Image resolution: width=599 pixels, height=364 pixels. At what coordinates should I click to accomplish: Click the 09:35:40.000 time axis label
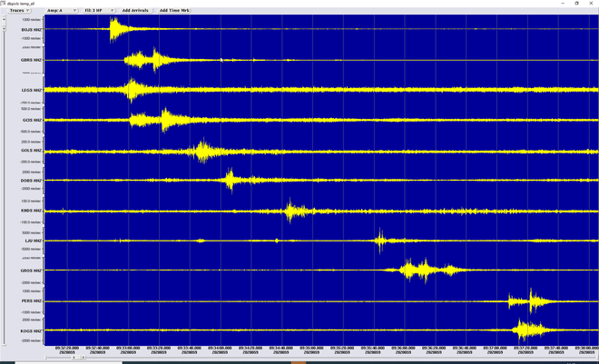coord(373,348)
